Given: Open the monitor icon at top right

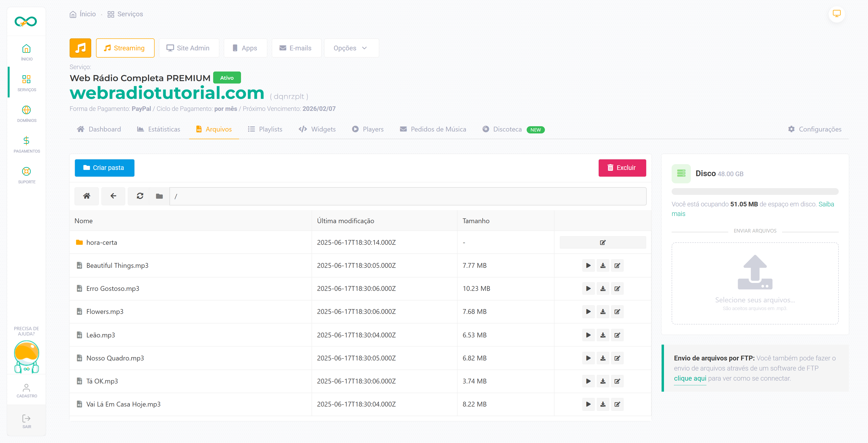Looking at the screenshot, I should click(836, 14).
